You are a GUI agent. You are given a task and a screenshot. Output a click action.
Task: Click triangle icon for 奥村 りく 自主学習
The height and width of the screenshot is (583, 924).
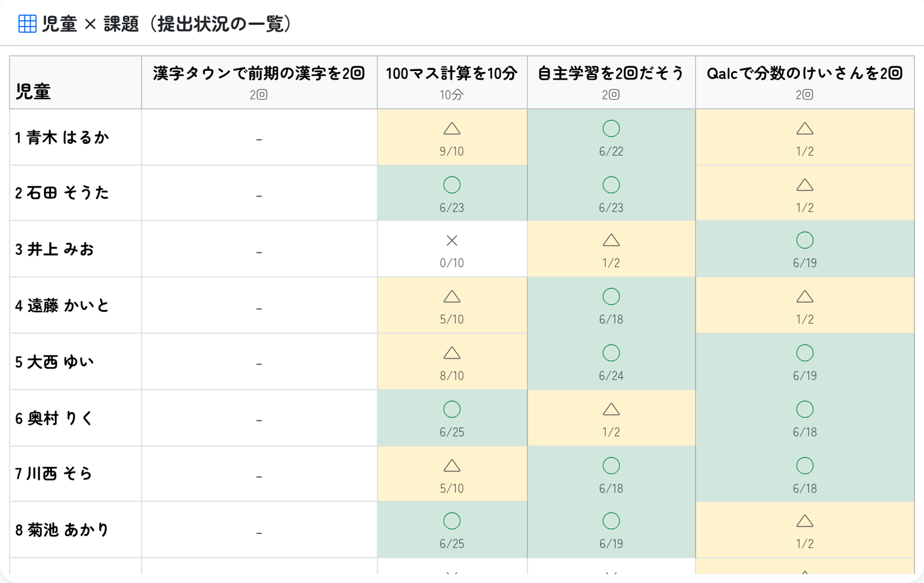(611, 409)
